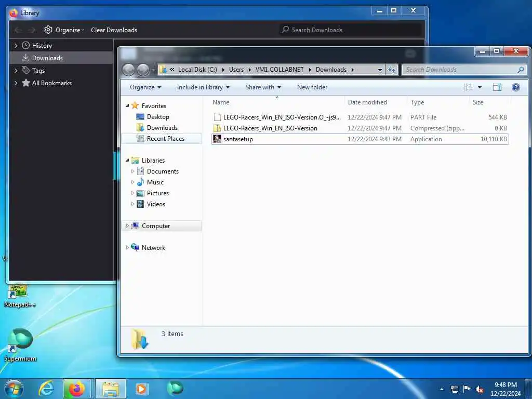The image size is (532, 399).
Task: Click the muted volume tray icon
Action: click(x=480, y=390)
